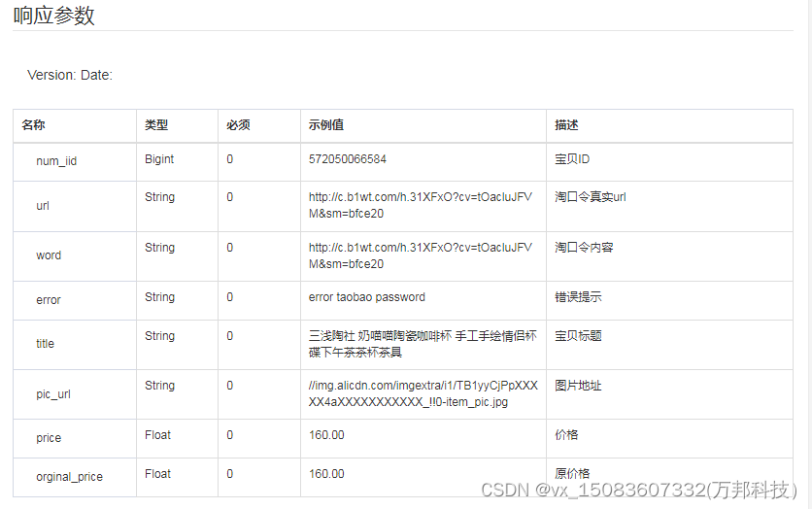Click the 宝贝ID description

click(x=572, y=159)
